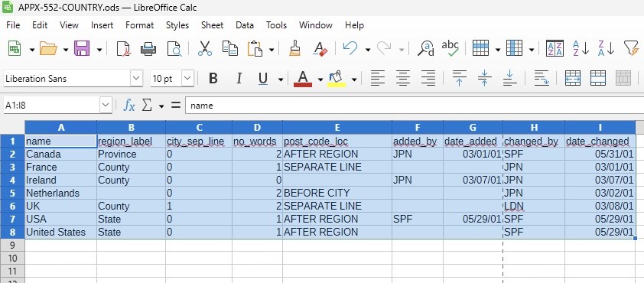The image size is (644, 283).
Task: Align text right
Action: [428, 79]
